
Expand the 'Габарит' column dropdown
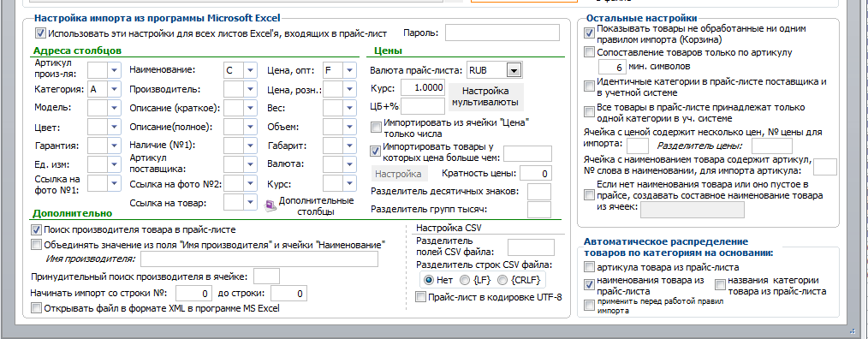[x=349, y=146]
